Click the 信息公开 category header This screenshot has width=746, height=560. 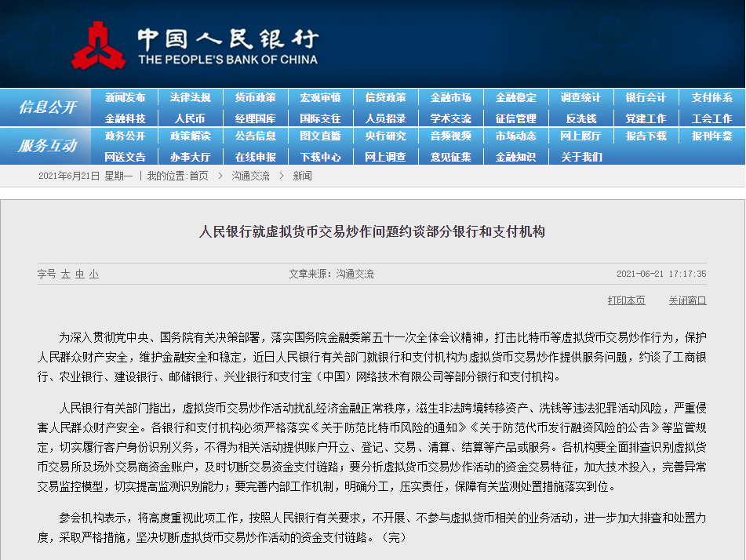tap(47, 107)
